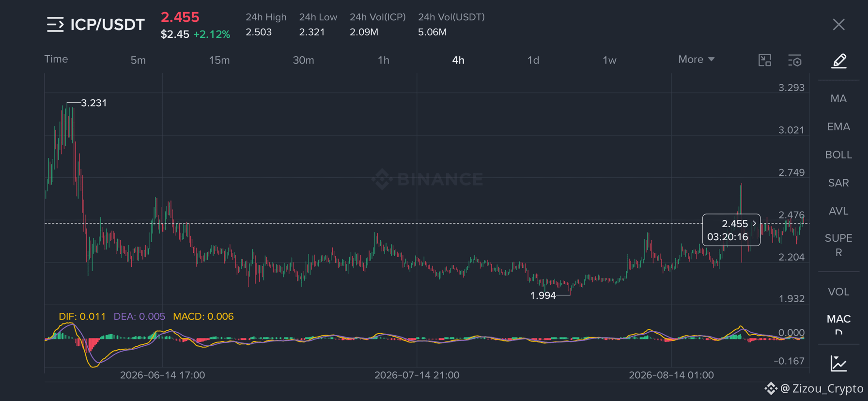Viewport: 868px width, 401px height.
Task: Close the chart with the X icon
Action: point(838,25)
